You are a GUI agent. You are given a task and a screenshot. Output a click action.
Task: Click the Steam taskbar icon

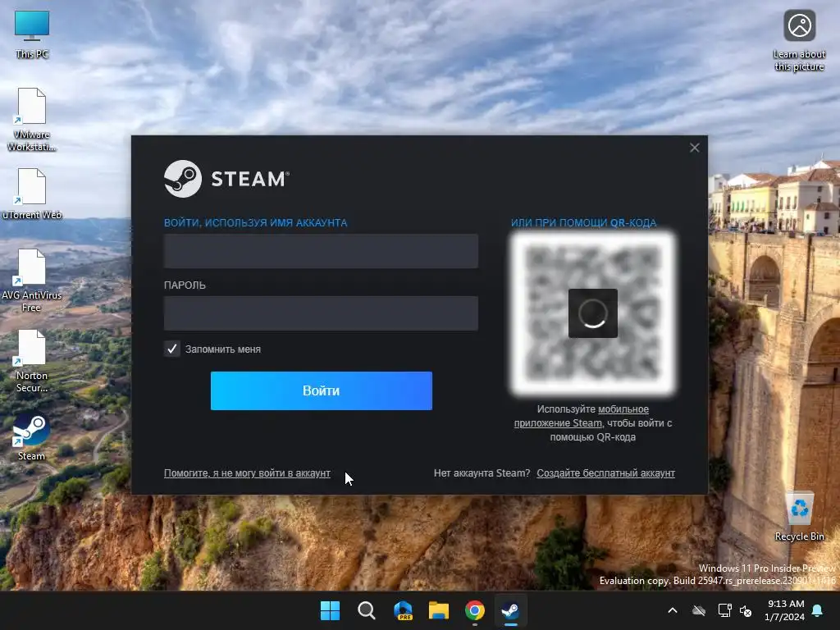pyautogui.click(x=510, y=610)
